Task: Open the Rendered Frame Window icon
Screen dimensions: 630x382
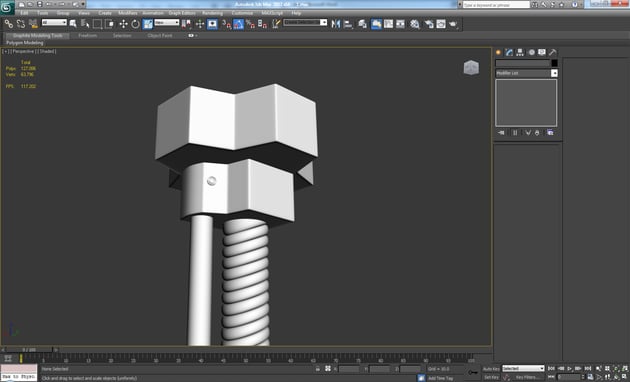Action: (441, 24)
